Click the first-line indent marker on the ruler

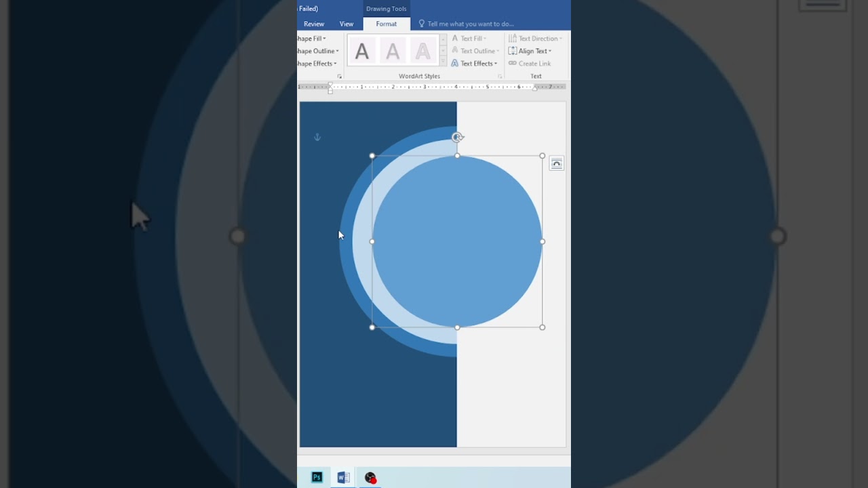(x=330, y=84)
